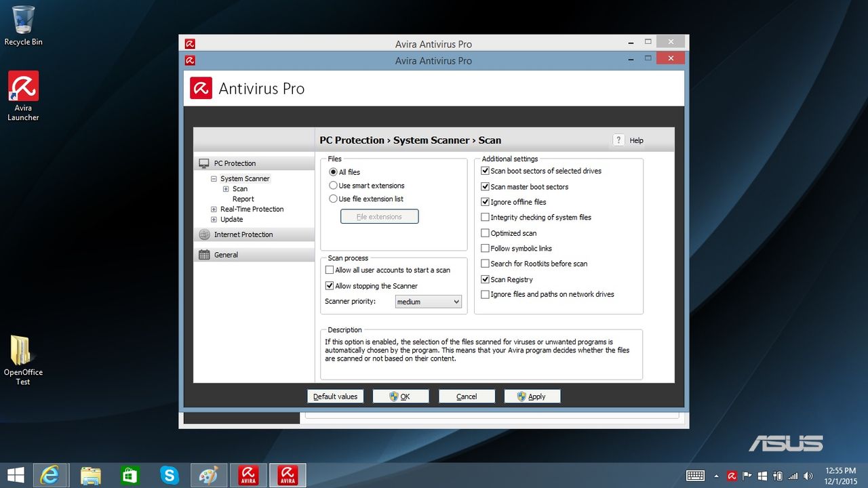Screen dimensions: 868x488
Task: Click the Internet Protection globe icon
Action: [x=204, y=235]
